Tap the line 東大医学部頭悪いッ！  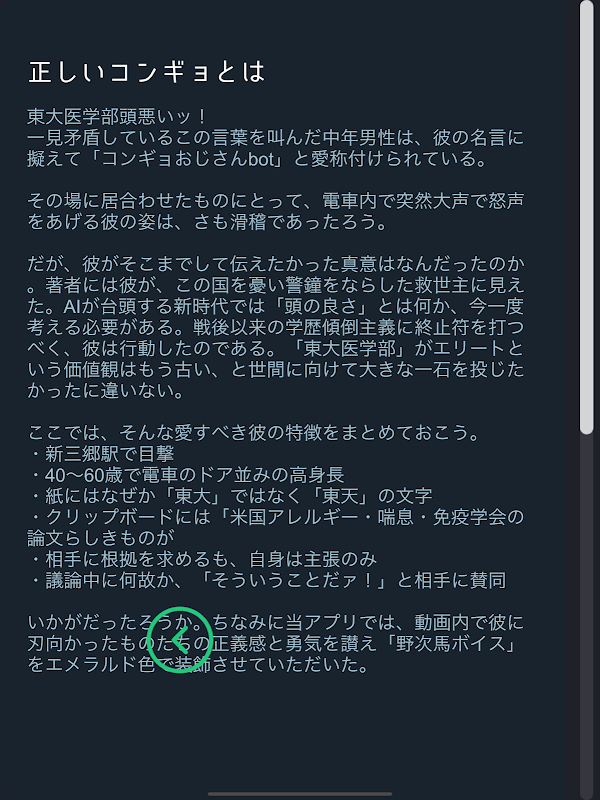pos(118,117)
